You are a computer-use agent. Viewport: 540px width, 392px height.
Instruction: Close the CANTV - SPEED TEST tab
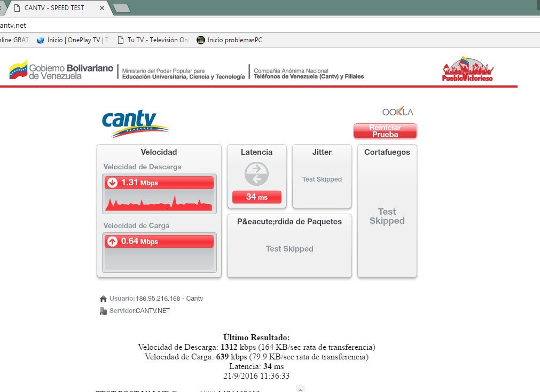102,8
